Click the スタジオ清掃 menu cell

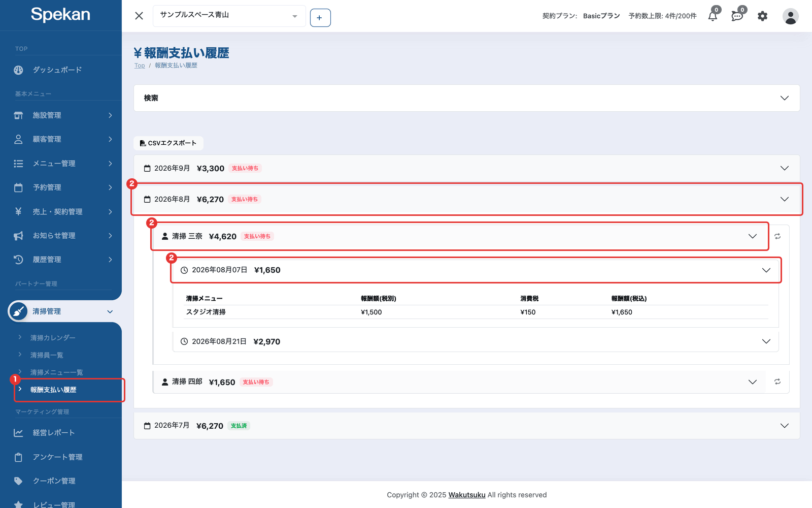(x=206, y=312)
